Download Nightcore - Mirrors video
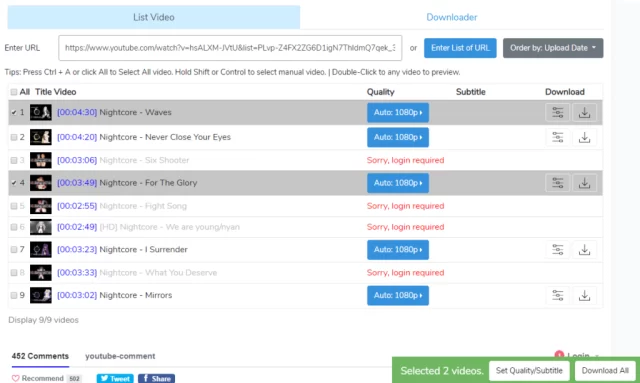Viewport: 640px width, 383px height. click(584, 295)
